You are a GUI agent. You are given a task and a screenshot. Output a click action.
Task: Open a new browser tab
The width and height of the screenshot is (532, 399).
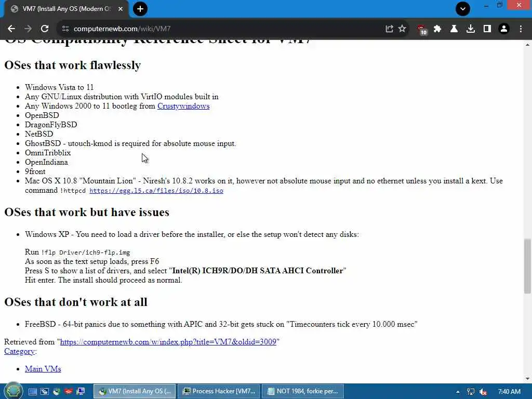click(x=140, y=9)
